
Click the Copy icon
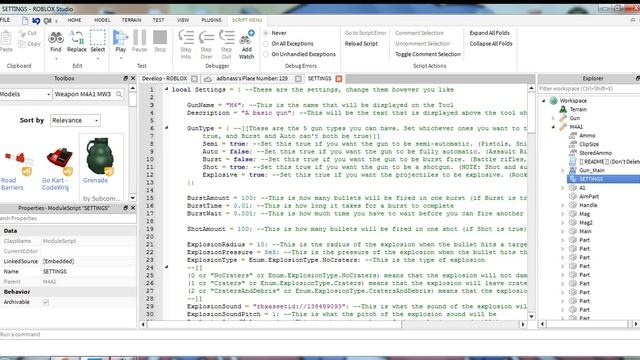22,44
